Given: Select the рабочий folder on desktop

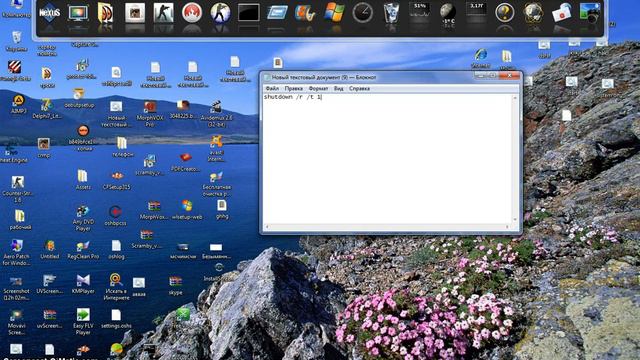Looking at the screenshot, I should click(20, 220).
